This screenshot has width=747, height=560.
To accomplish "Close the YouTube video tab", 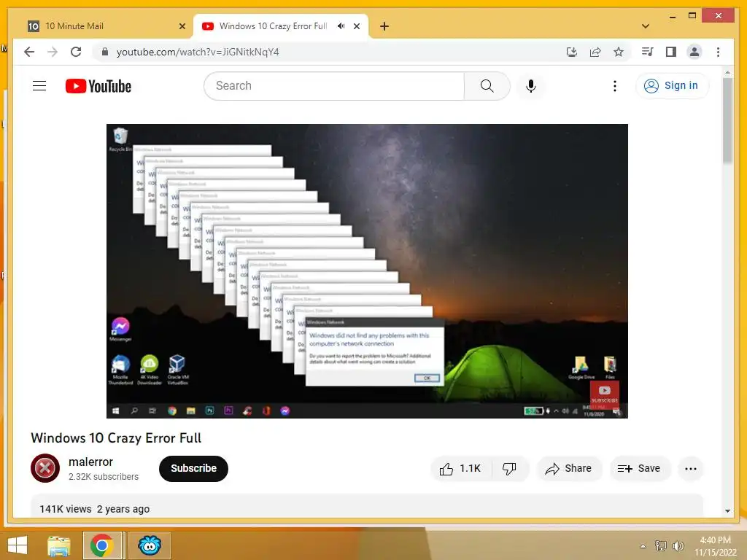I will point(356,26).
